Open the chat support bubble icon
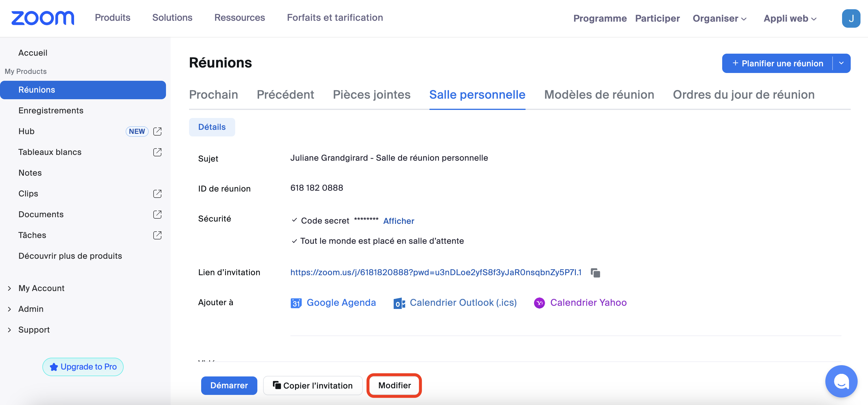Image resolution: width=868 pixels, height=405 pixels. (x=841, y=381)
